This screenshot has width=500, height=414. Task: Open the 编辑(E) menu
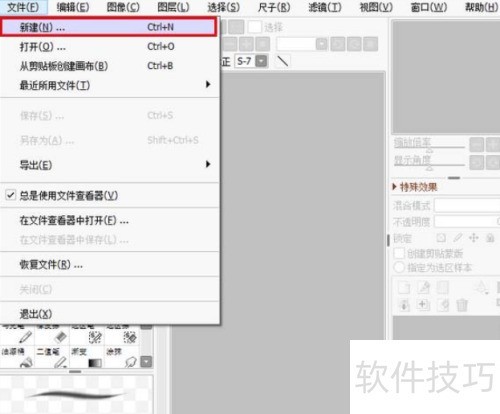(73, 7)
